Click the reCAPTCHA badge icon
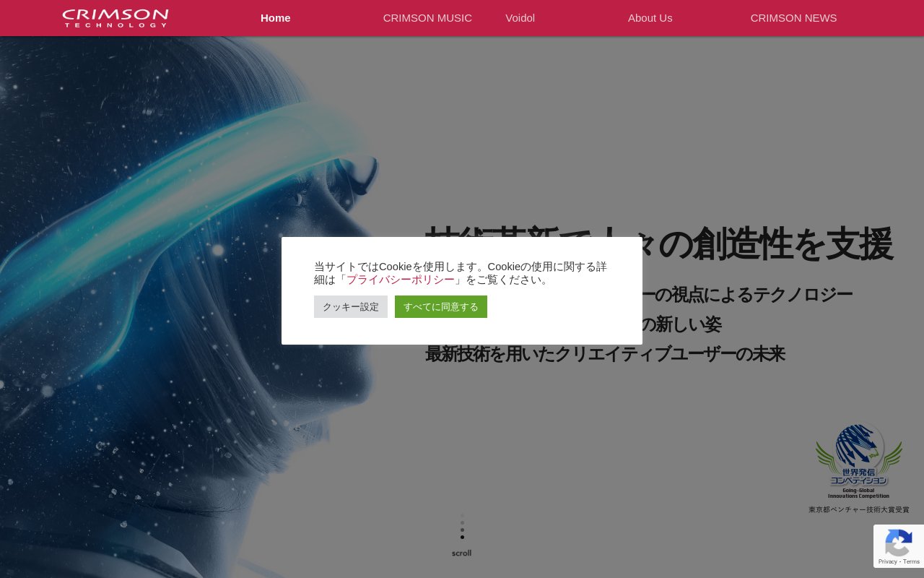 [x=898, y=541]
